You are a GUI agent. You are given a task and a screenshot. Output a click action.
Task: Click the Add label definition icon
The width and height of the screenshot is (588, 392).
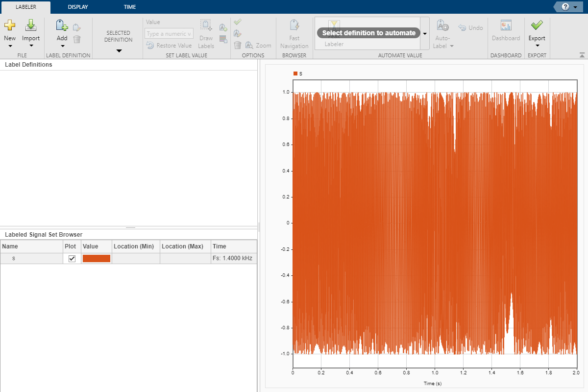[62, 26]
